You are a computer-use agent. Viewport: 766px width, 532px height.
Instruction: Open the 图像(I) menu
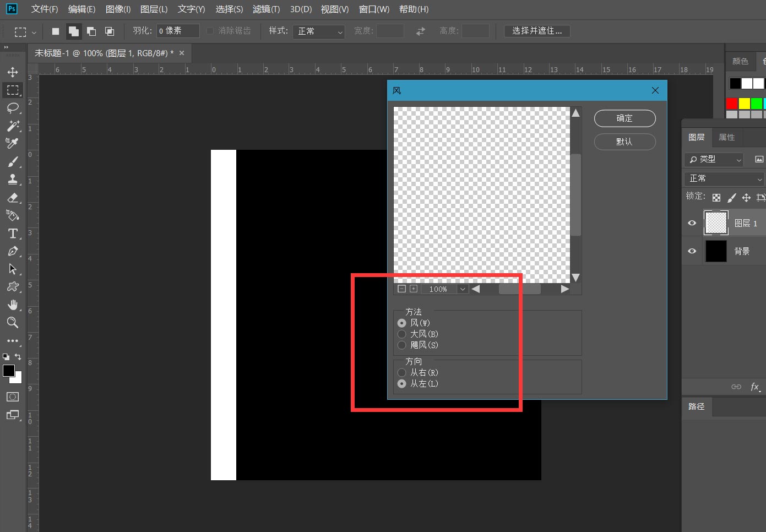click(x=118, y=9)
